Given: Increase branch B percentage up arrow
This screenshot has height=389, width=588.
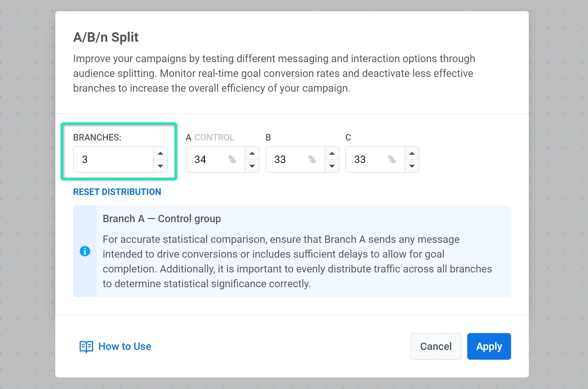Looking at the screenshot, I should (x=332, y=153).
